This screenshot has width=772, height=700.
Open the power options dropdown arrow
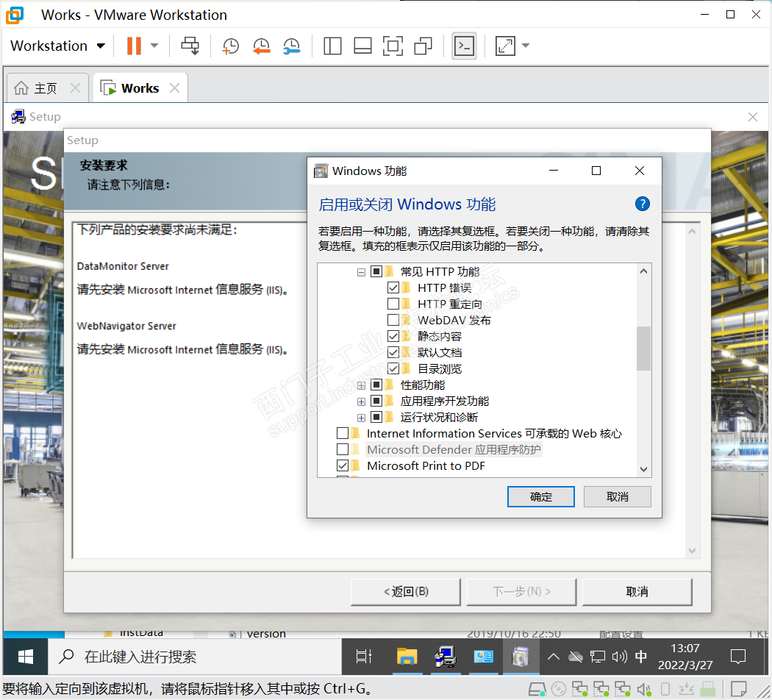154,46
